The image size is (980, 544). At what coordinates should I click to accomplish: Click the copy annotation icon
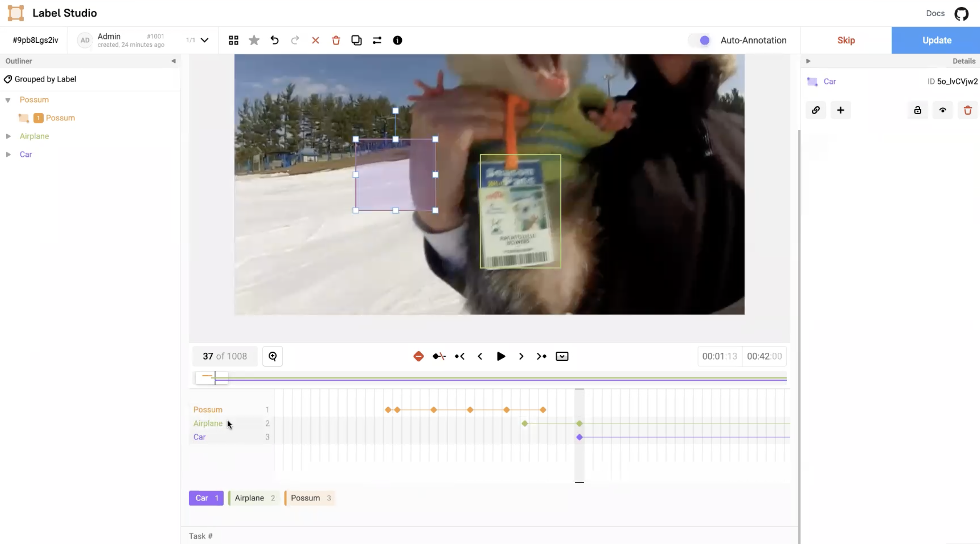tap(356, 40)
